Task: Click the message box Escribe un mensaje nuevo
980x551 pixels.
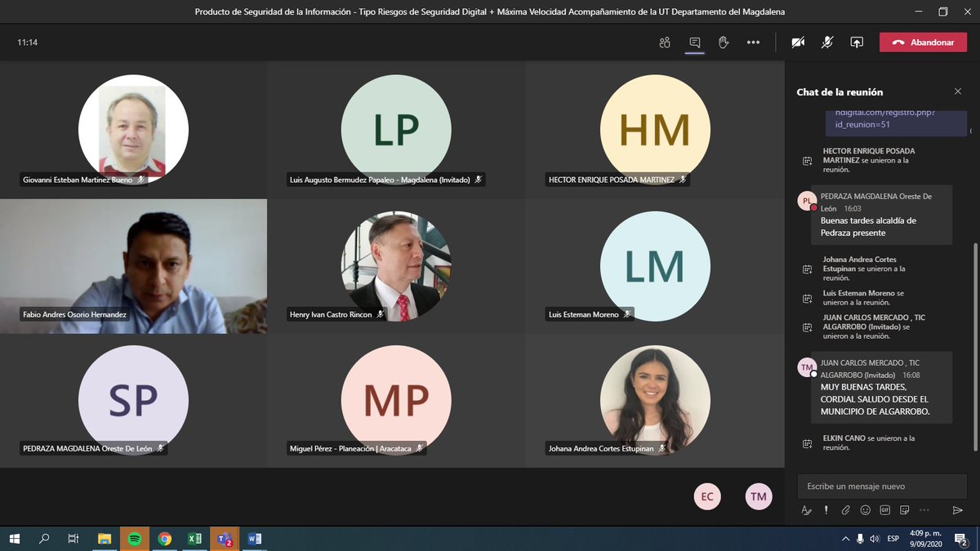Action: coord(882,486)
